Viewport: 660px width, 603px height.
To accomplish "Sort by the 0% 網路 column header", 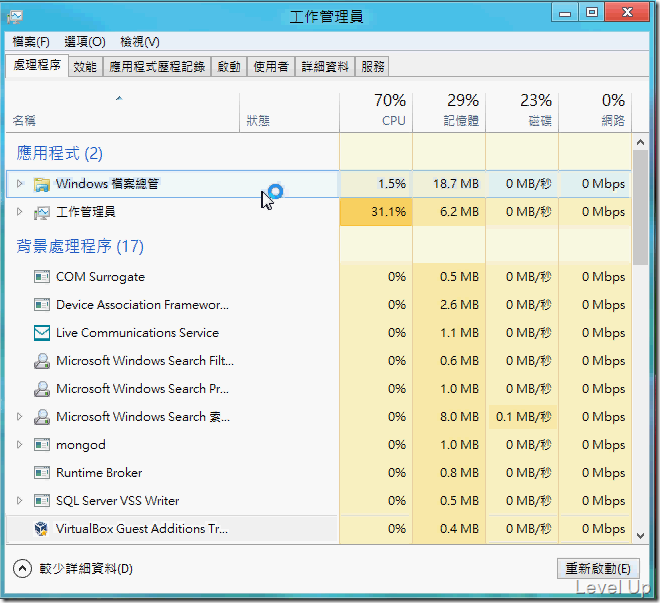I will 595,112.
